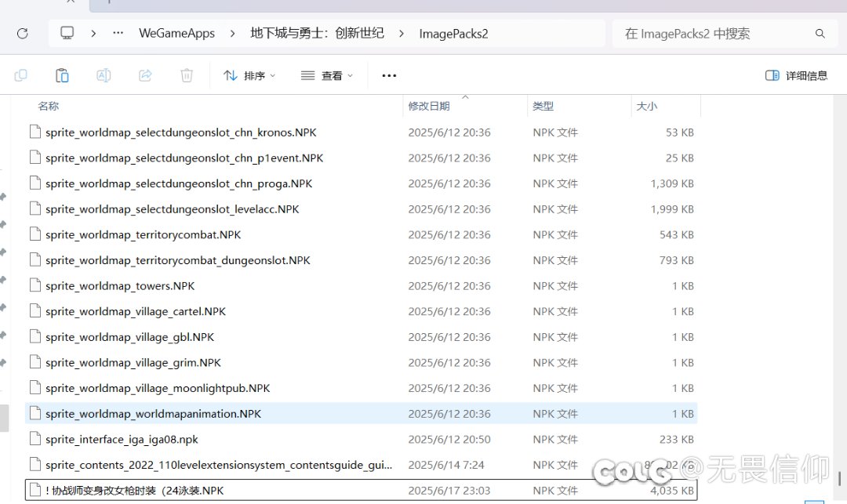Open the 查看 view dropdown
The height and width of the screenshot is (504, 847).
tap(327, 75)
